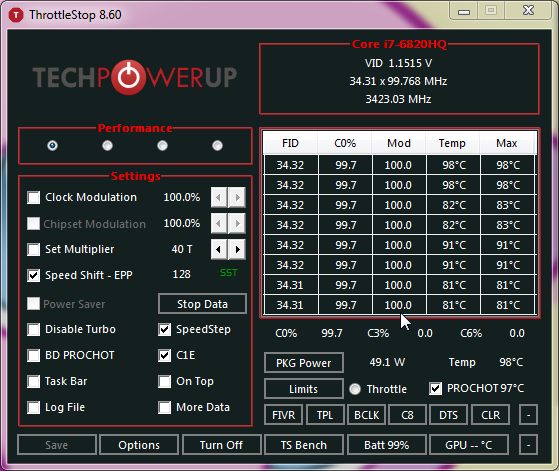Click the 40 T multiplier value
559x471 pixels.
(x=182, y=249)
